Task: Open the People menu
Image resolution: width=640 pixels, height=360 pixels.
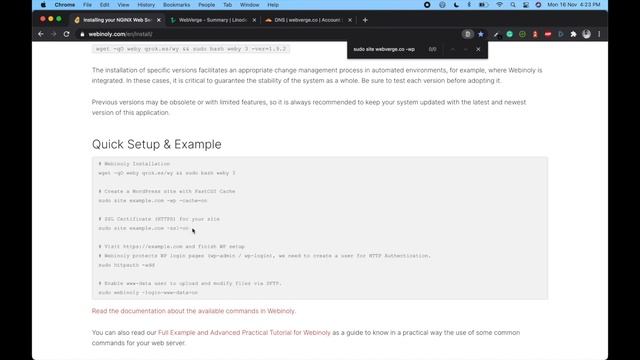Action: [207, 5]
